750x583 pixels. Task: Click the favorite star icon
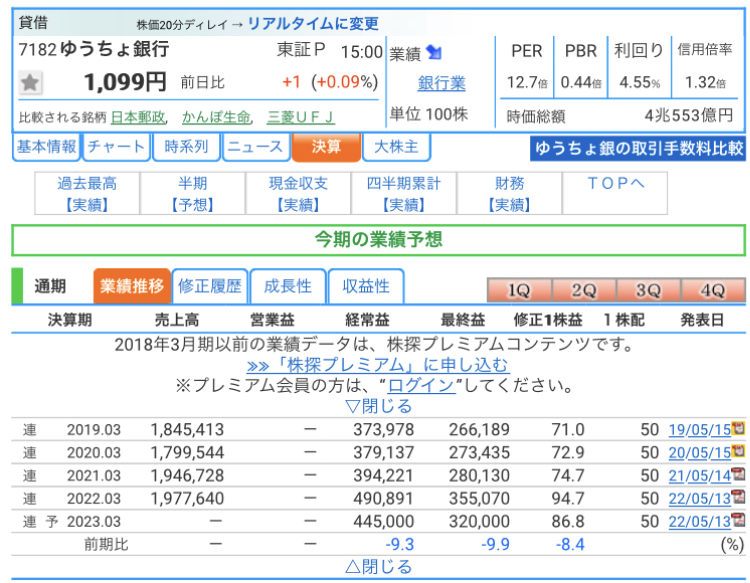(30, 82)
